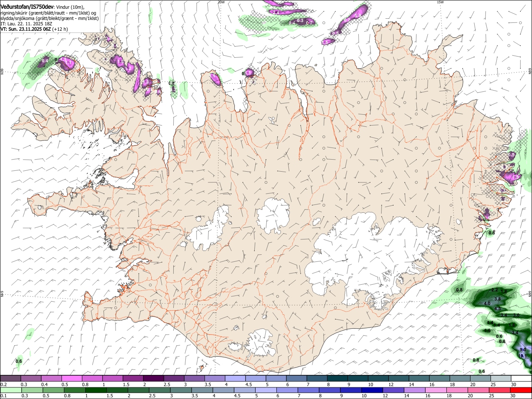532x399 pixels.
Task: Click the dark green 1–1.5 lower legend swatch
Action: coord(96,390)
